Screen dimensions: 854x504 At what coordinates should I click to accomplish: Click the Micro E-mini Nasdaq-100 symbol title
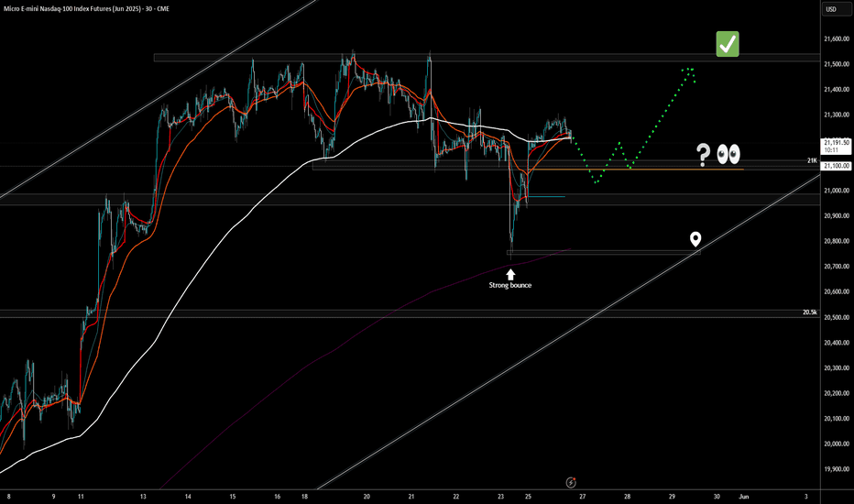86,9
